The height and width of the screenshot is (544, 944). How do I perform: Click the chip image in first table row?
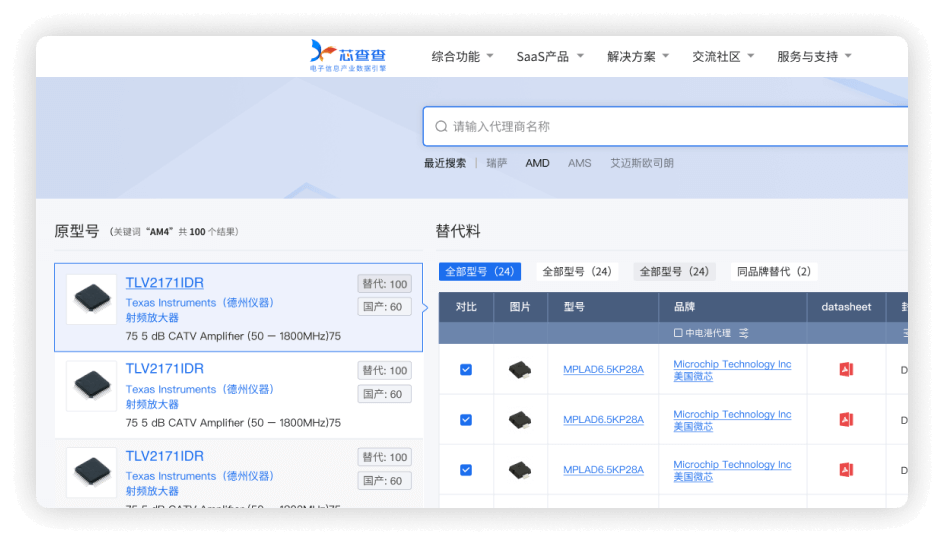[520, 370]
